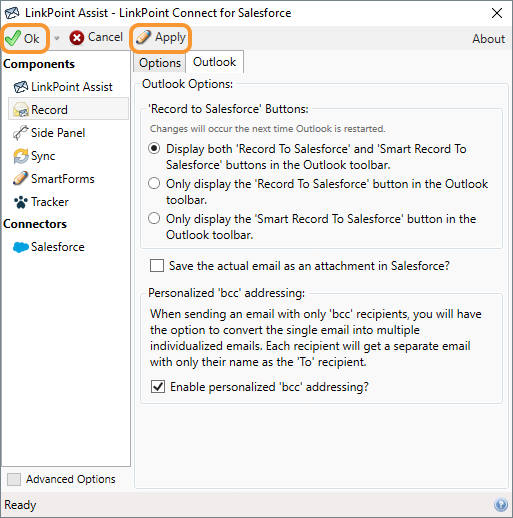Select Only display 'Smart Record To Salesforce' option
Image resolution: width=513 pixels, height=518 pixels.
point(154,218)
